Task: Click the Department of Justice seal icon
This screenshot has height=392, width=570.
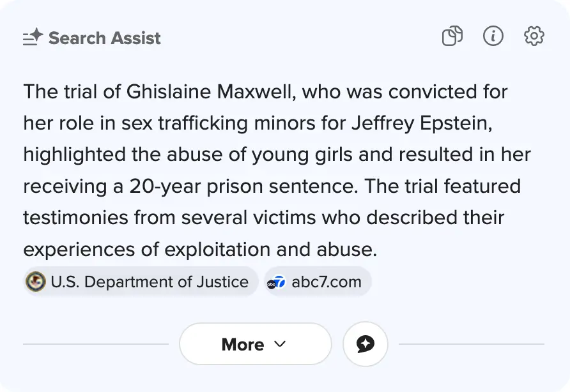Action: (36, 282)
